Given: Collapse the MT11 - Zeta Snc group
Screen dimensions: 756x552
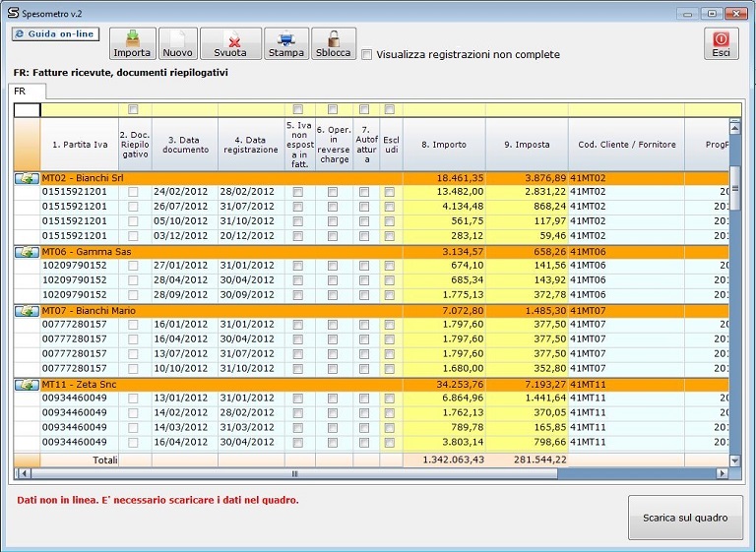Looking at the screenshot, I should coord(27,385).
